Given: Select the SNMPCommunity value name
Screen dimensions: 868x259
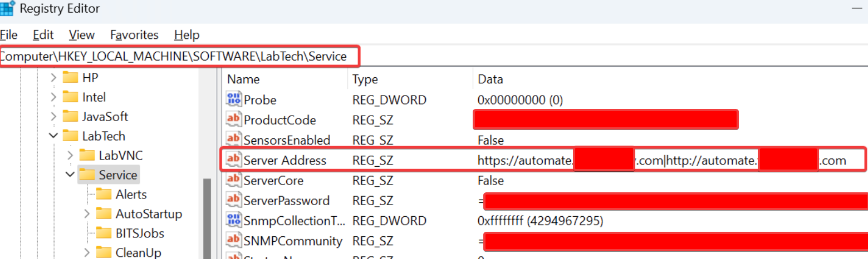Looking at the screenshot, I should (293, 241).
